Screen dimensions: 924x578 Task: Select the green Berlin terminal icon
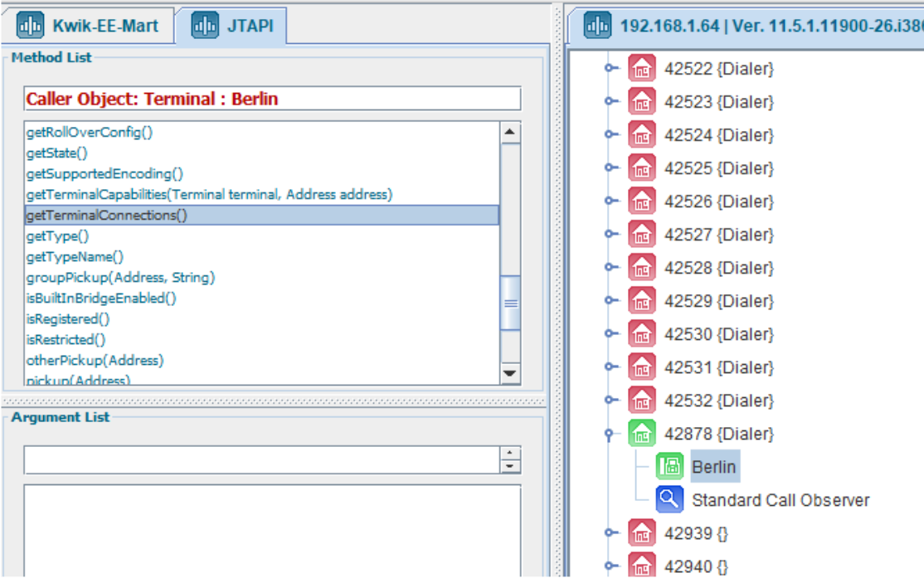[x=669, y=467]
